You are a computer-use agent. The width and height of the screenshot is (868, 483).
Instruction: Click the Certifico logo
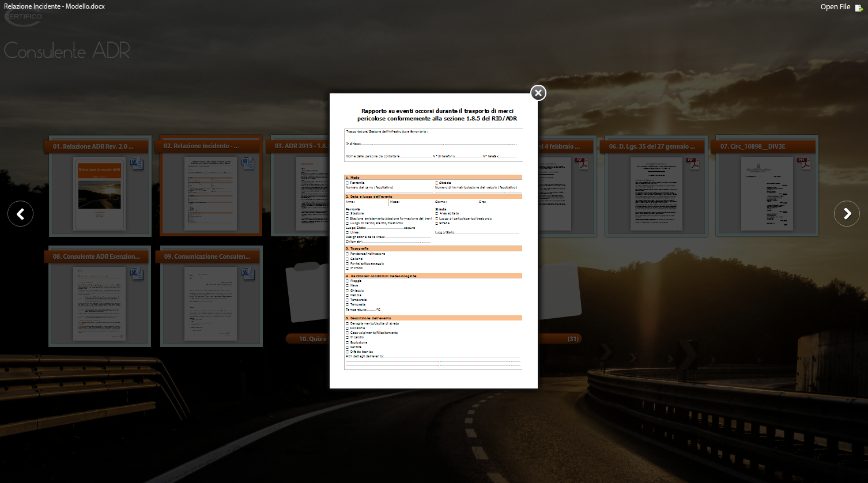click(x=24, y=17)
